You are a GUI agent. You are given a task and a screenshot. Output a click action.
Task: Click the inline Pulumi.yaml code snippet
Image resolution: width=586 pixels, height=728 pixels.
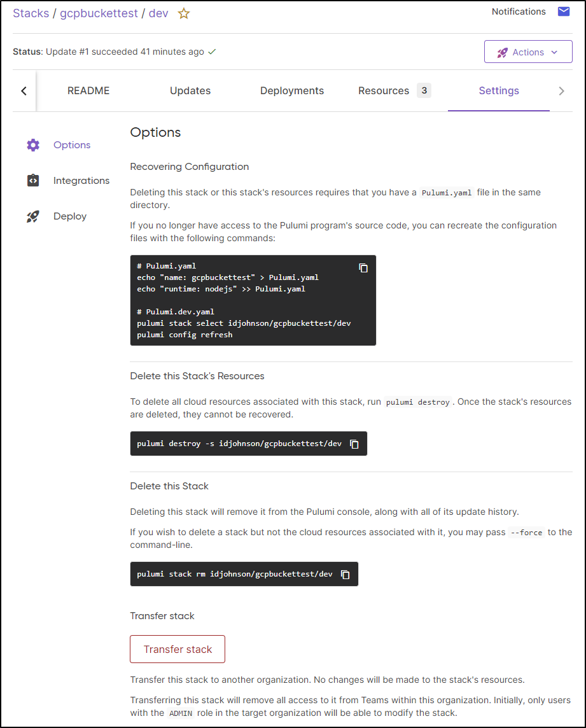[446, 193]
